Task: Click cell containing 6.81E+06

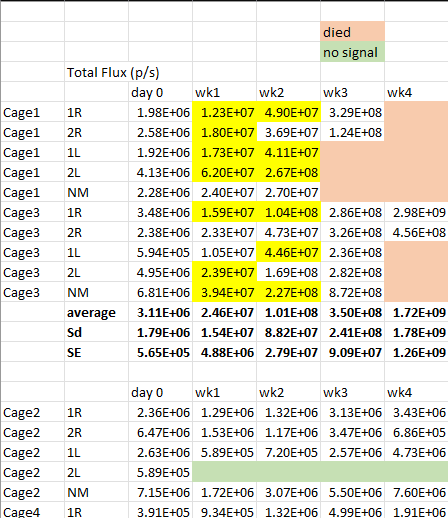Action: click(x=160, y=292)
